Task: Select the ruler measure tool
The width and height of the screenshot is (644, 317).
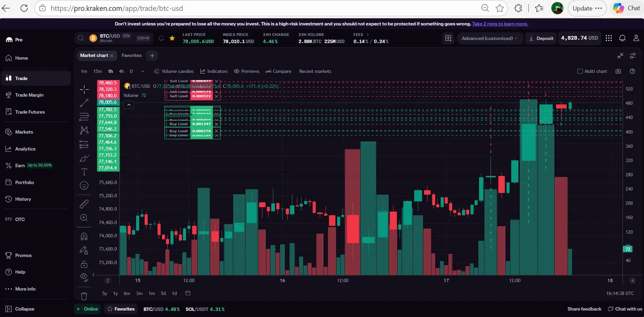Action: point(84,204)
